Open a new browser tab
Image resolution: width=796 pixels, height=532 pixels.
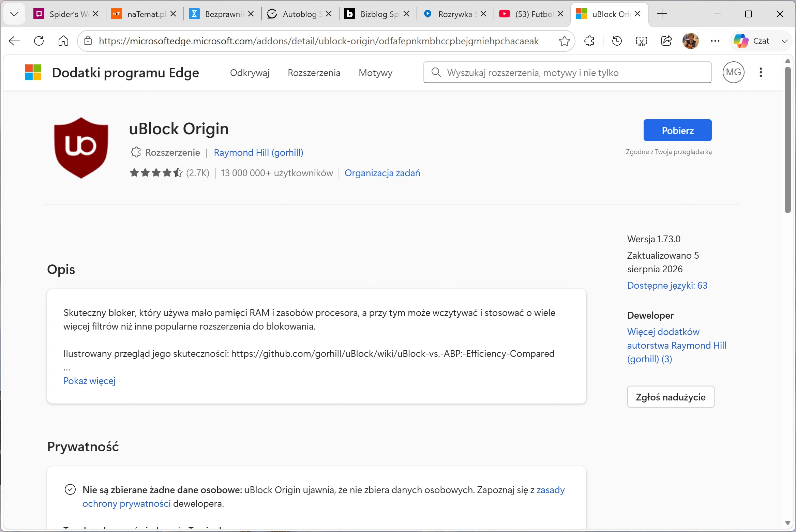(662, 14)
